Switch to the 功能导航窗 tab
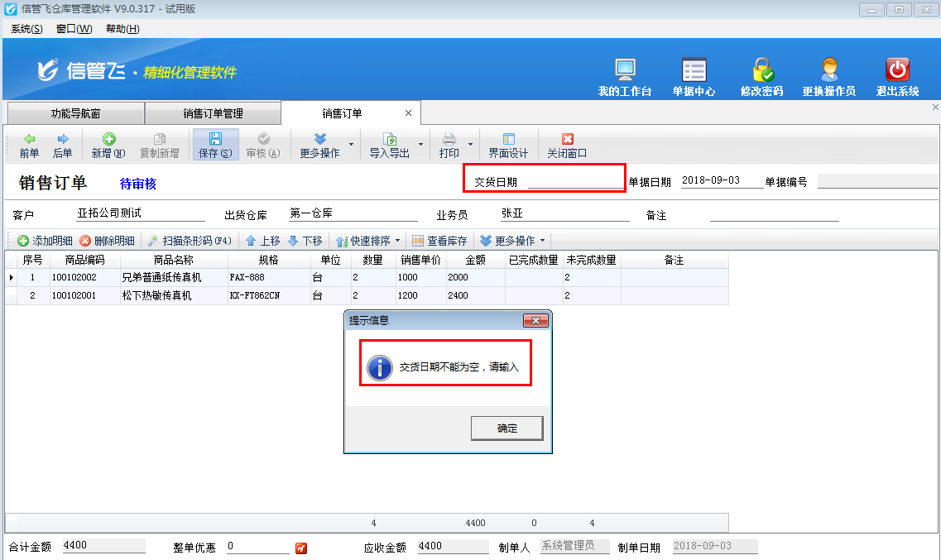This screenshot has width=941, height=560. [74, 112]
